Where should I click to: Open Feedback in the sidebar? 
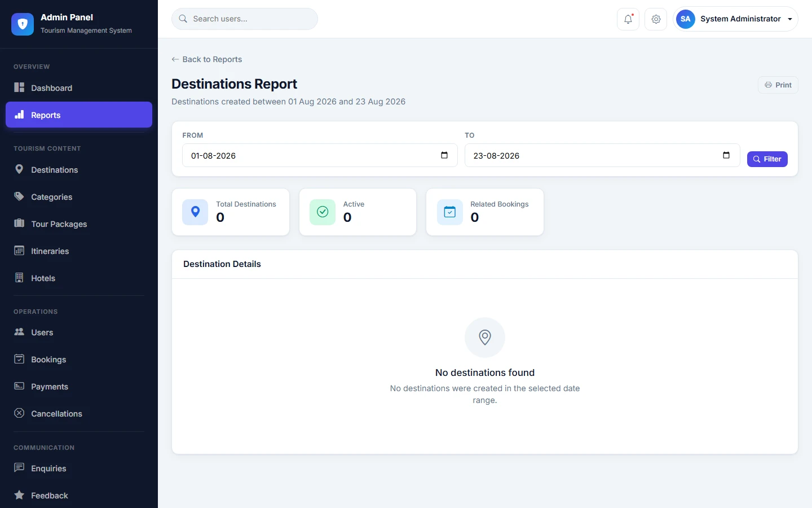pyautogui.click(x=79, y=496)
